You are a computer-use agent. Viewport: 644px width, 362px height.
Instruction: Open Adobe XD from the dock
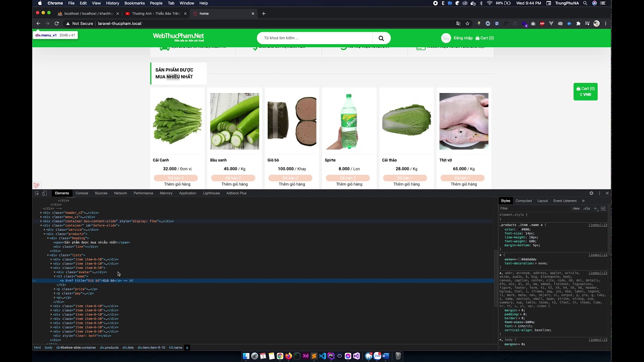(305, 356)
